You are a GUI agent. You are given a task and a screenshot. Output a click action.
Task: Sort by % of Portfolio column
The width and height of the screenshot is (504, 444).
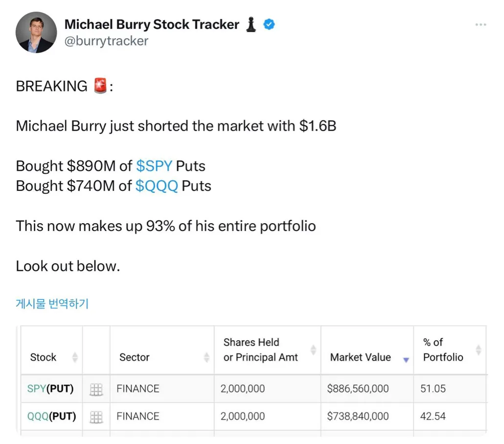click(478, 350)
